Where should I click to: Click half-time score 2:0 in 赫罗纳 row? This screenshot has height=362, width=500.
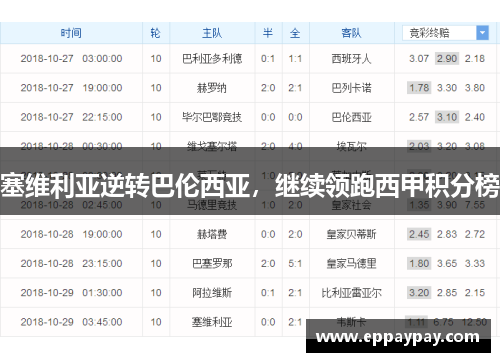pyautogui.click(x=268, y=88)
